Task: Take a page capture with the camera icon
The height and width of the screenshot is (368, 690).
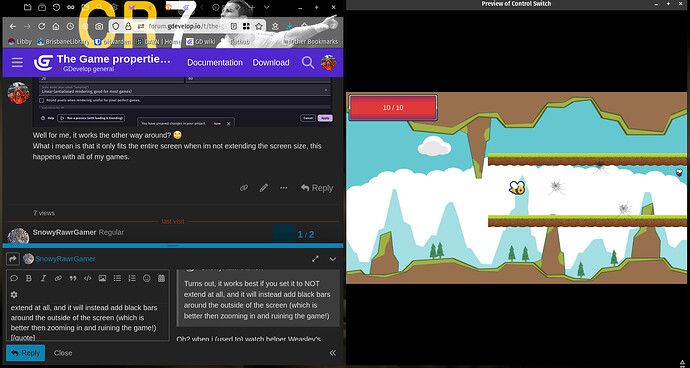Action: (99, 26)
